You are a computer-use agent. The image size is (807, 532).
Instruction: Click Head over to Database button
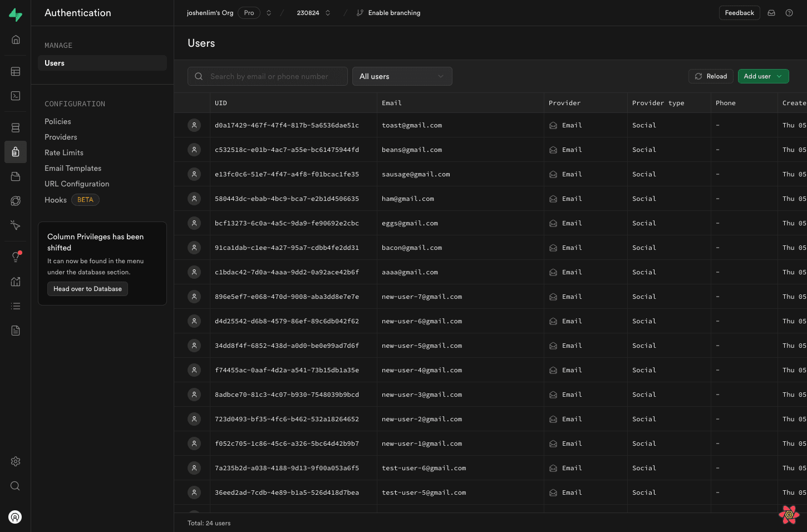pyautogui.click(x=87, y=289)
